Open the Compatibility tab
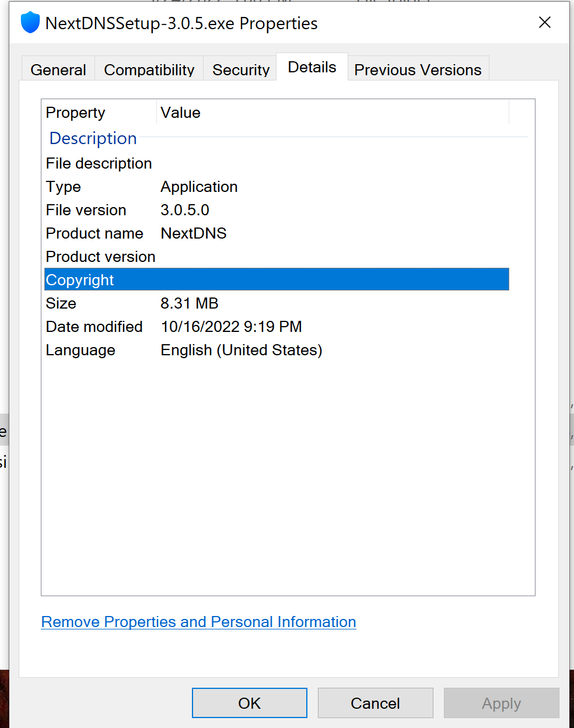Image resolution: width=574 pixels, height=728 pixels. pos(149,69)
